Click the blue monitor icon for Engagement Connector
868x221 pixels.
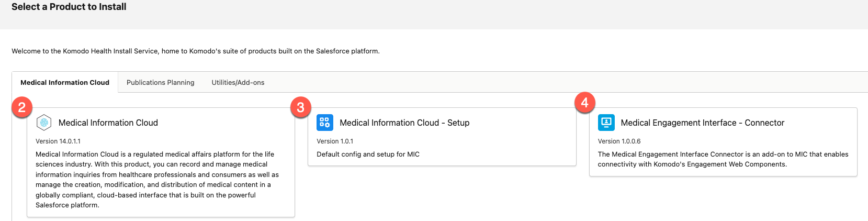pos(606,123)
